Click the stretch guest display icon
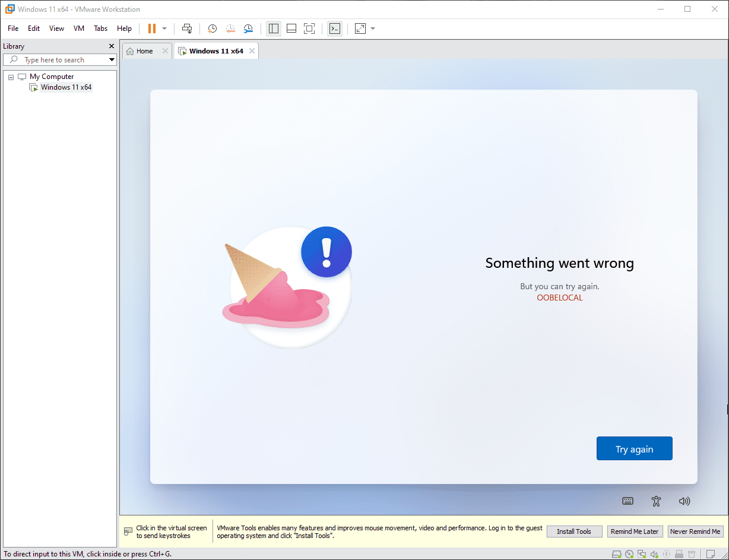Screen dimensions: 729x560 (360, 29)
